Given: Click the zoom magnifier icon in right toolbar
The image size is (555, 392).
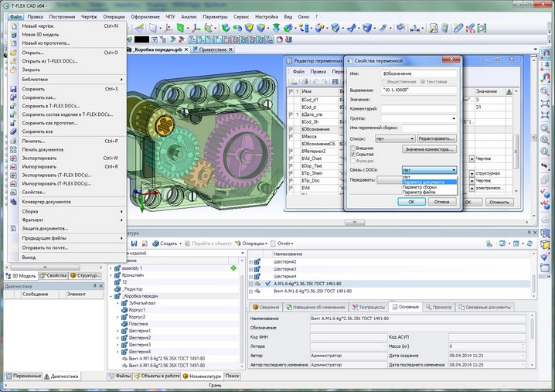Looking at the screenshot, I should 545,91.
